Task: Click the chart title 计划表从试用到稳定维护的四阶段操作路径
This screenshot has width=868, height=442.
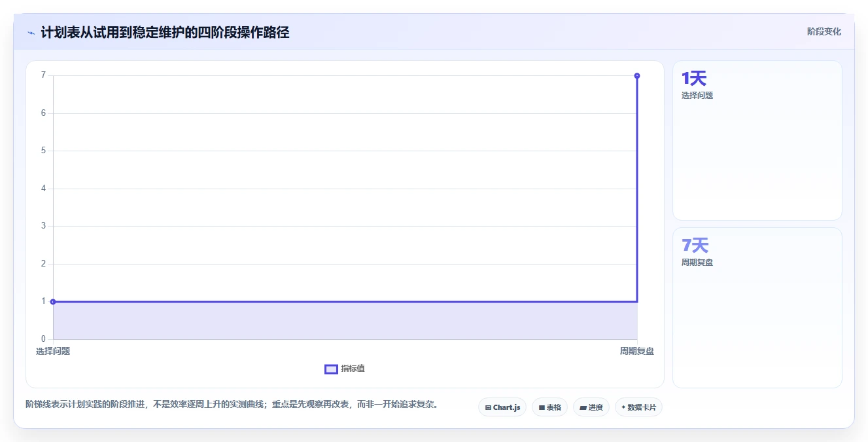Action: pyautogui.click(x=165, y=32)
